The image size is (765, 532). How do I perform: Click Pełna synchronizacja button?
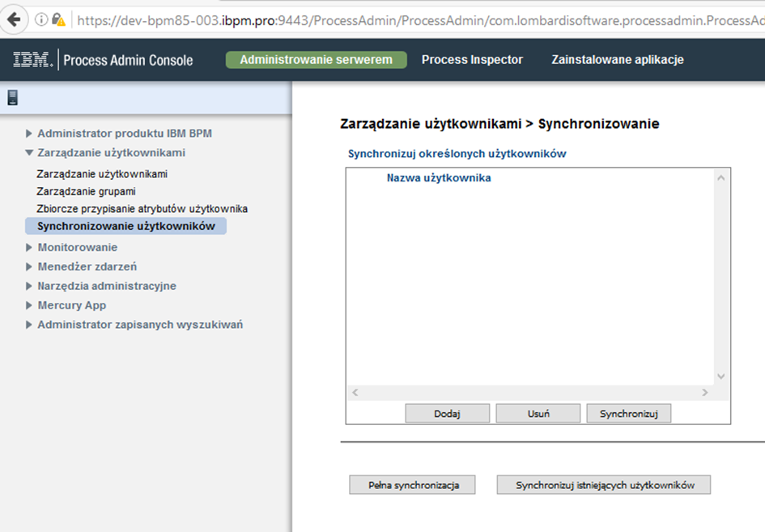(x=412, y=485)
